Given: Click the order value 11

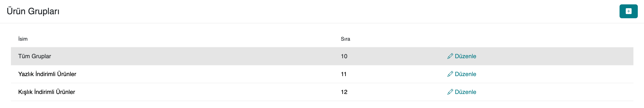Looking at the screenshot, I should pyautogui.click(x=344, y=74).
